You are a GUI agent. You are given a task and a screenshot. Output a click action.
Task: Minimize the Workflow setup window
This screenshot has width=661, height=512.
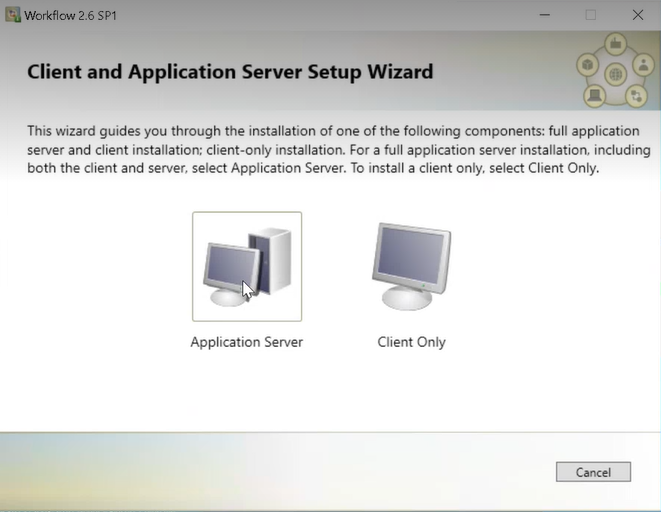545,15
